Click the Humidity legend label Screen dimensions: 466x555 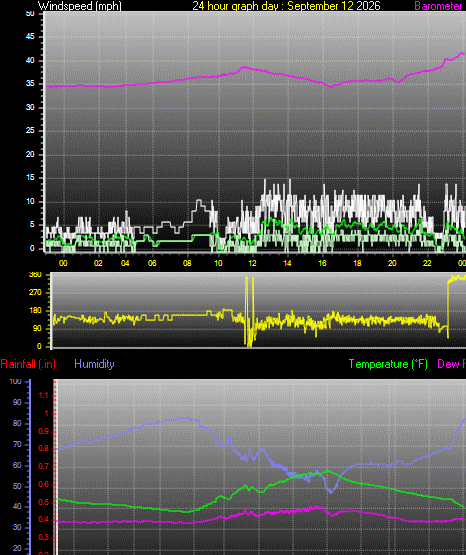[94, 364]
